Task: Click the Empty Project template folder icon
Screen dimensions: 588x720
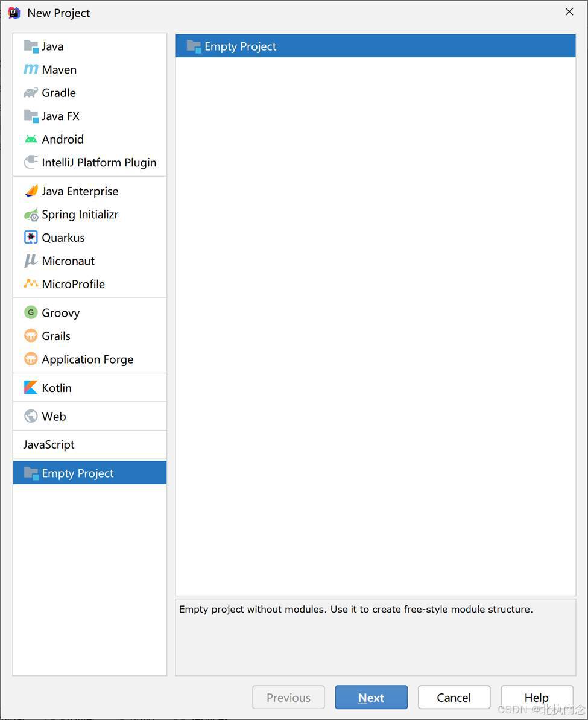Action: tap(194, 46)
